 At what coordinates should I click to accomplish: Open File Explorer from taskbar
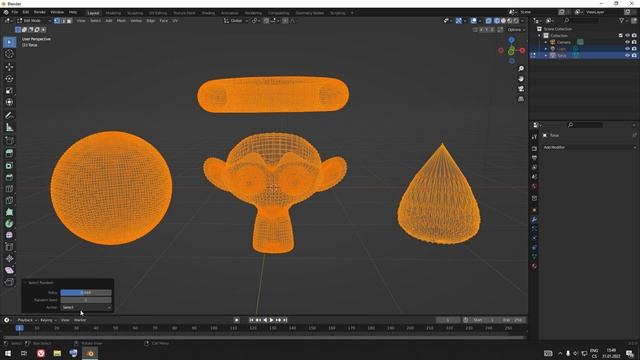click(57, 353)
